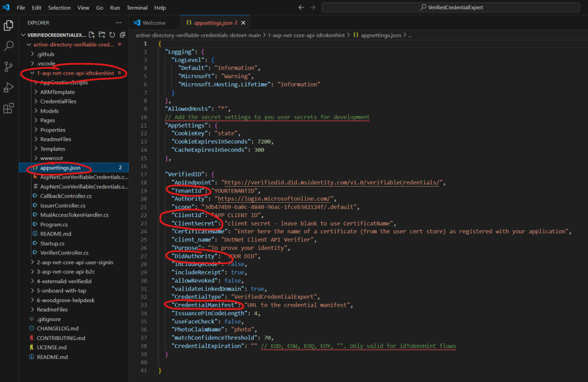The height and width of the screenshot is (382, 588).
Task: Click the VerifiedCredentialExpert command search box
Action: coord(451,7)
